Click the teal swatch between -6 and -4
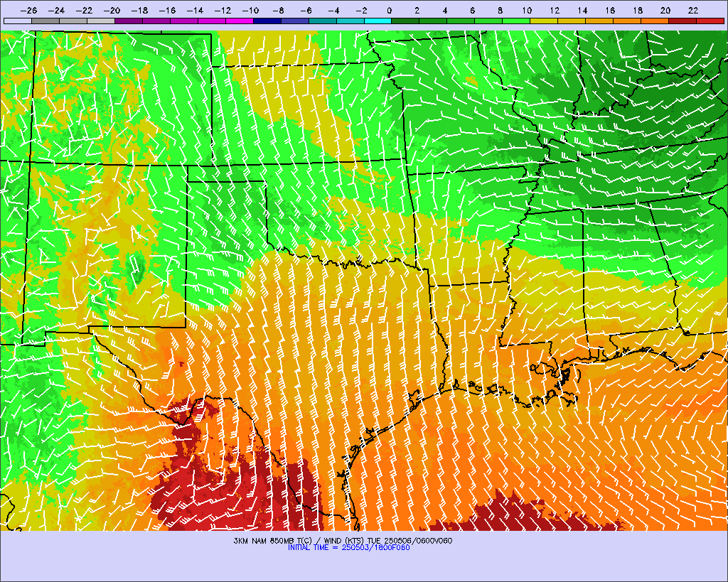 (323, 21)
